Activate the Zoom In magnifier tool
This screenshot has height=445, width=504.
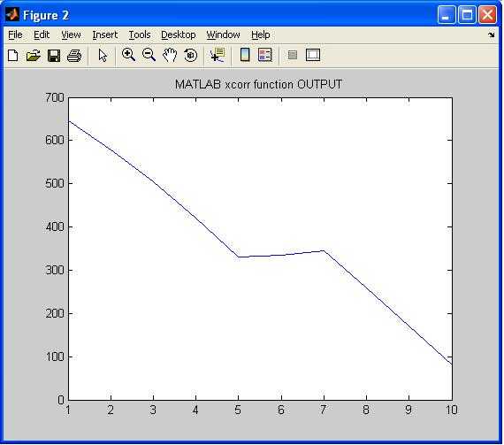tap(128, 55)
